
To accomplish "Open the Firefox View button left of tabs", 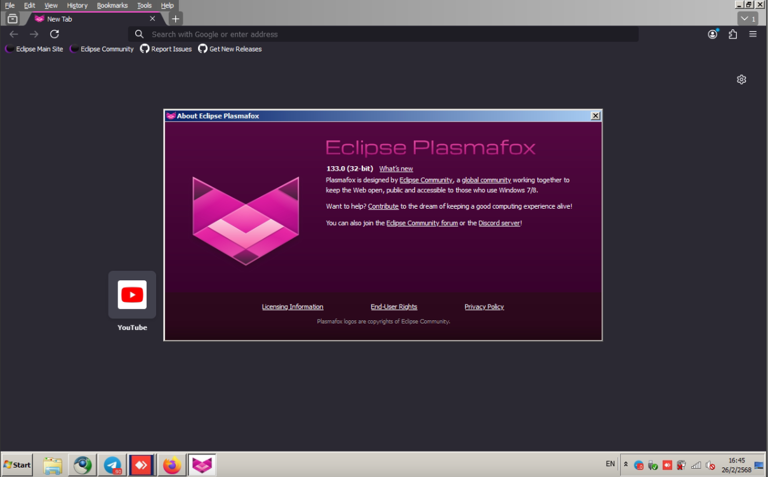I will pyautogui.click(x=13, y=19).
